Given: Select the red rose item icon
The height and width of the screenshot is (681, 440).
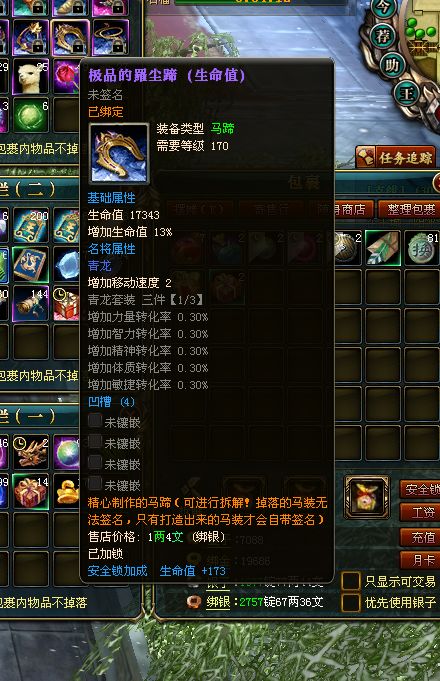Looking at the screenshot, I should click(x=66, y=76).
